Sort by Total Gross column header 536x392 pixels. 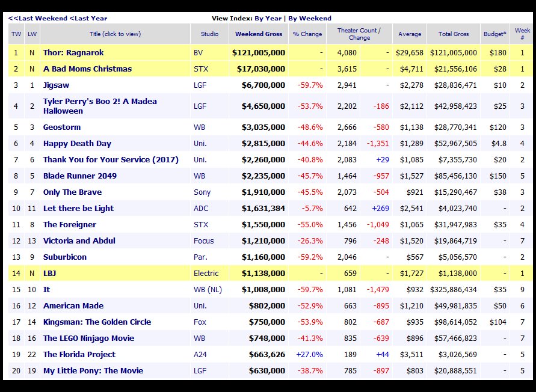coord(454,34)
